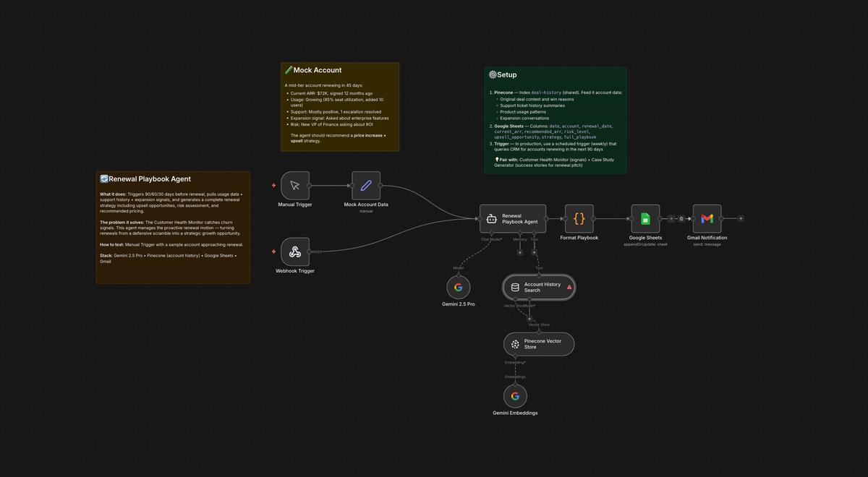
Task: Click the 'Manual Trigger' label
Action: (x=295, y=205)
